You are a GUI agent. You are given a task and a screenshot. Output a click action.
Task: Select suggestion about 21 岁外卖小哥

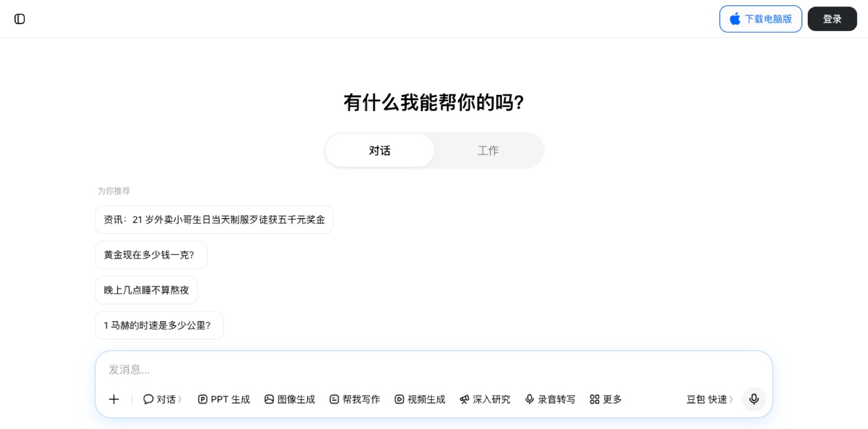tap(214, 220)
